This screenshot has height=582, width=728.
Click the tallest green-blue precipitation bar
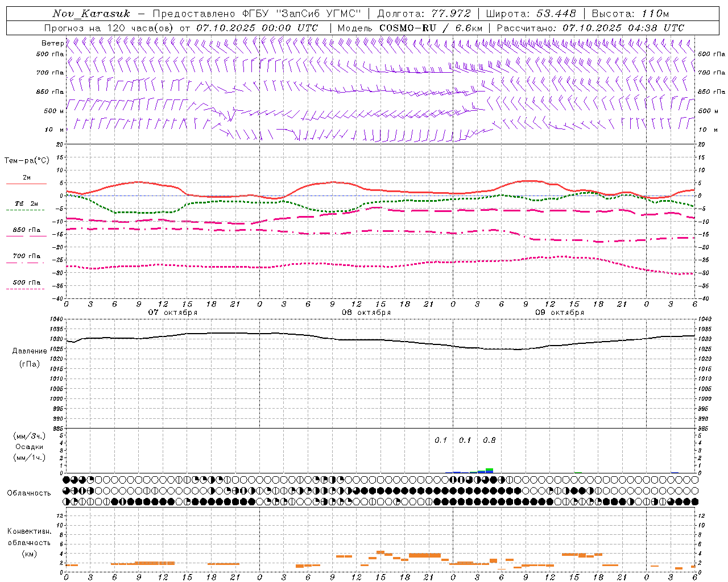pyautogui.click(x=489, y=471)
